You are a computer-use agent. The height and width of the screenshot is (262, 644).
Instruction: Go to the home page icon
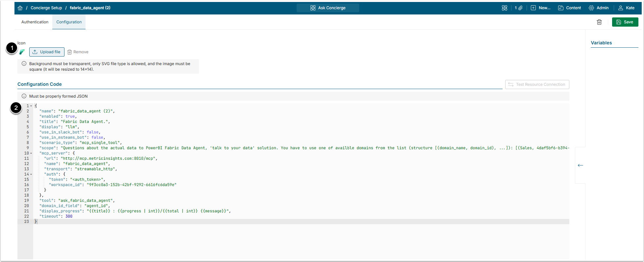coord(20,8)
